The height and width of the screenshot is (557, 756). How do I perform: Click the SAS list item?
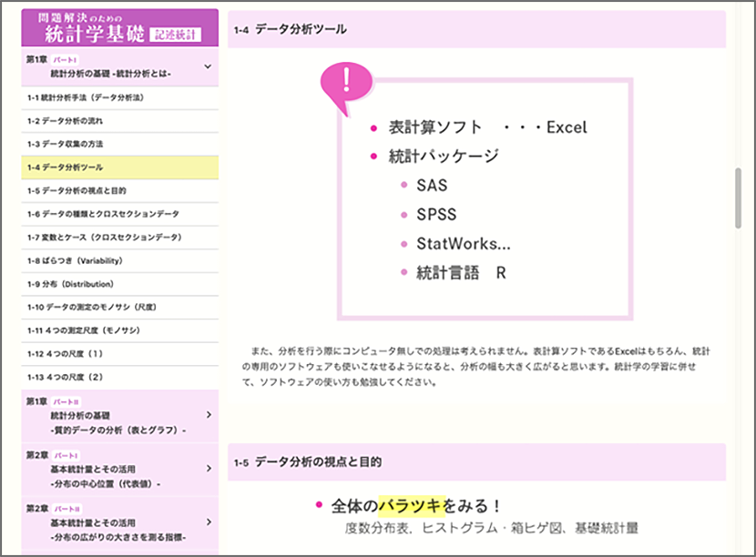click(x=432, y=186)
